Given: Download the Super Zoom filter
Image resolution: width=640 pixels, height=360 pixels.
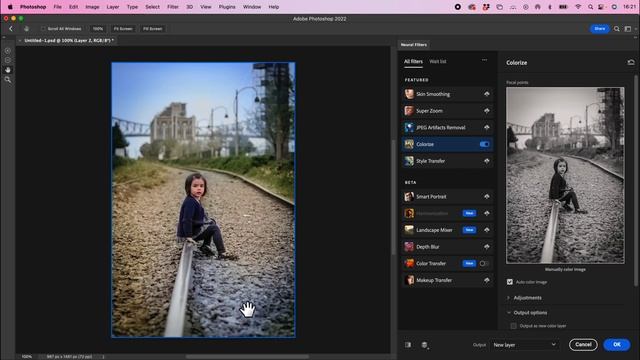Looking at the screenshot, I should pyautogui.click(x=487, y=111).
